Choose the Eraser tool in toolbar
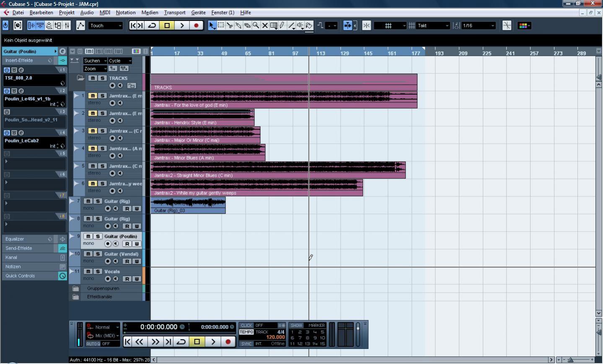Image resolution: width=603 pixels, height=364 pixels. [x=247, y=26]
